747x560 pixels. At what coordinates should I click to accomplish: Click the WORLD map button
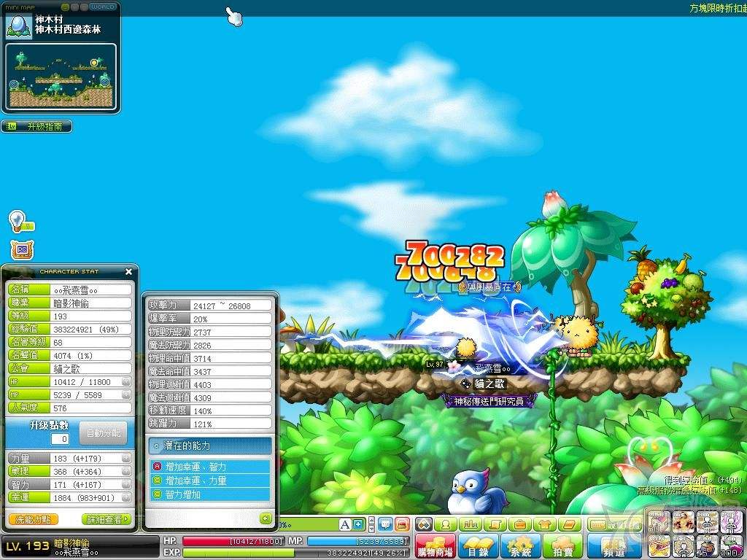pos(103,7)
